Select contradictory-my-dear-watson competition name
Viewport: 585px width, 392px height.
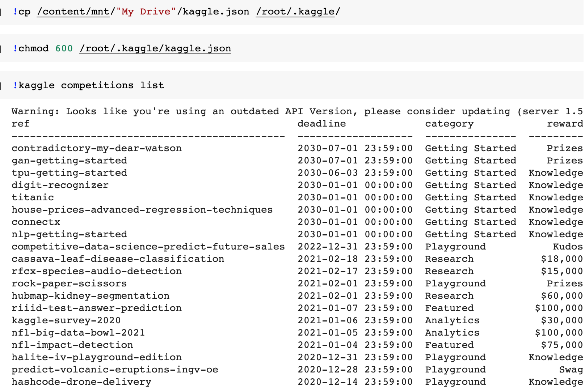click(97, 148)
